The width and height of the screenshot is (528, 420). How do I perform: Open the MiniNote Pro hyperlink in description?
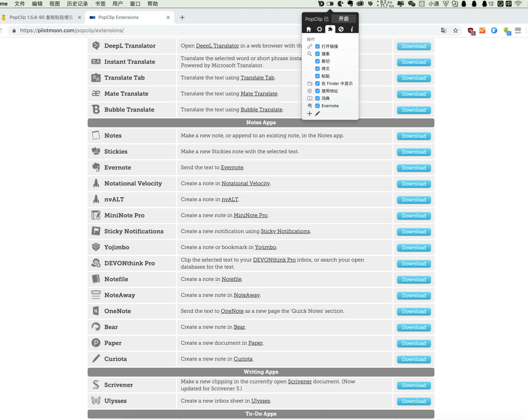[250, 215]
